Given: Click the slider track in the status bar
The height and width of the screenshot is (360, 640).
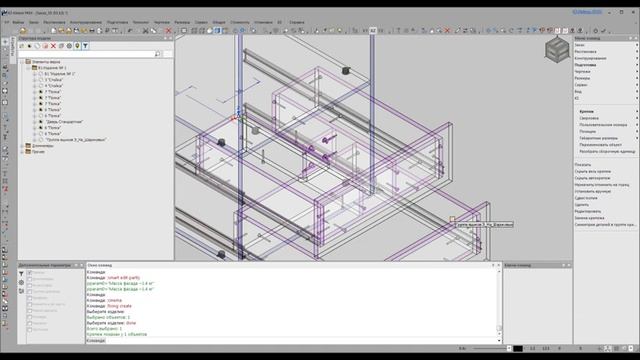Looking at the screenshot, I should pyautogui.click(x=490, y=349).
